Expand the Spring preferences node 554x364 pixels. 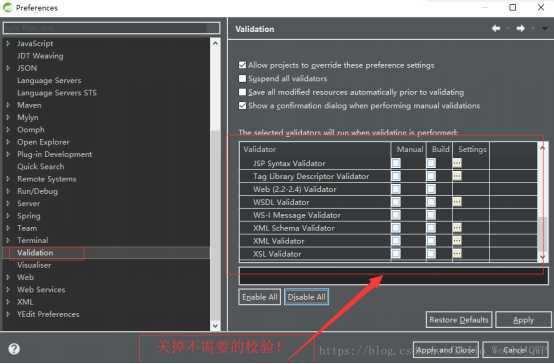pos(8,216)
